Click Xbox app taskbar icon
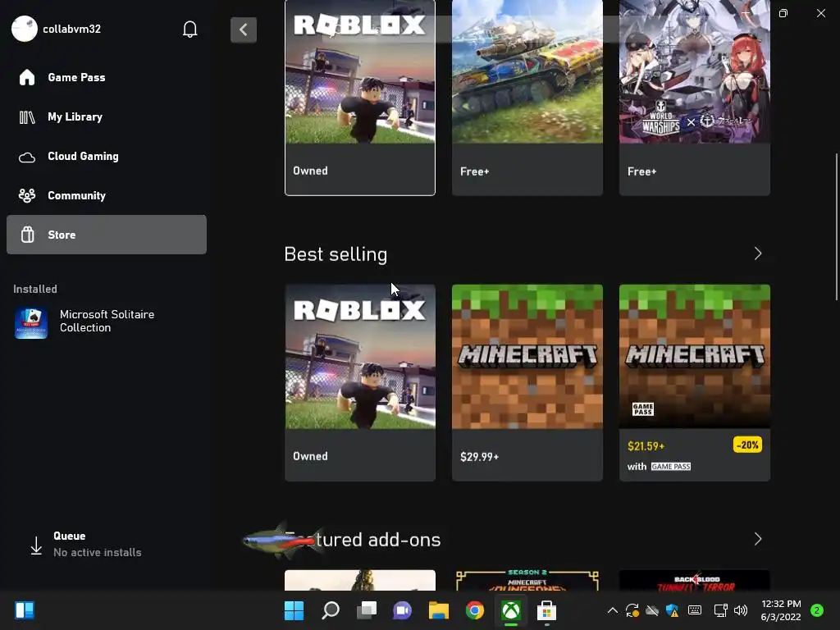This screenshot has height=630, width=840. (511, 610)
